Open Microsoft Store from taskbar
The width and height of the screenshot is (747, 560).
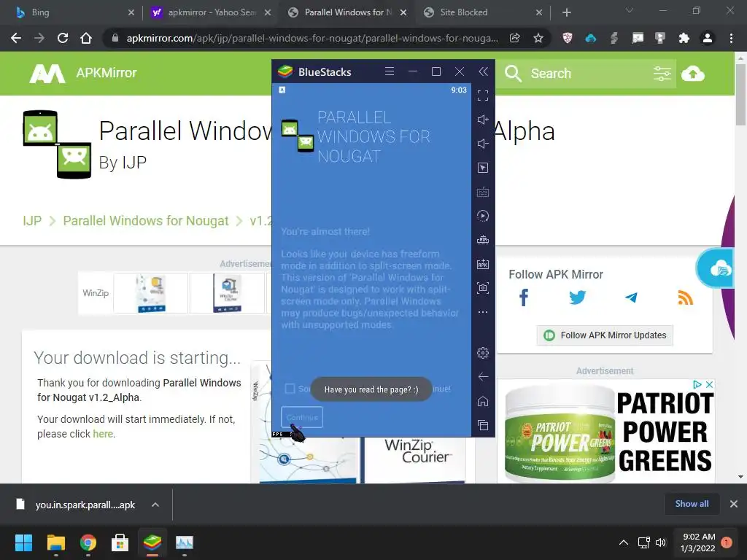[x=120, y=542]
